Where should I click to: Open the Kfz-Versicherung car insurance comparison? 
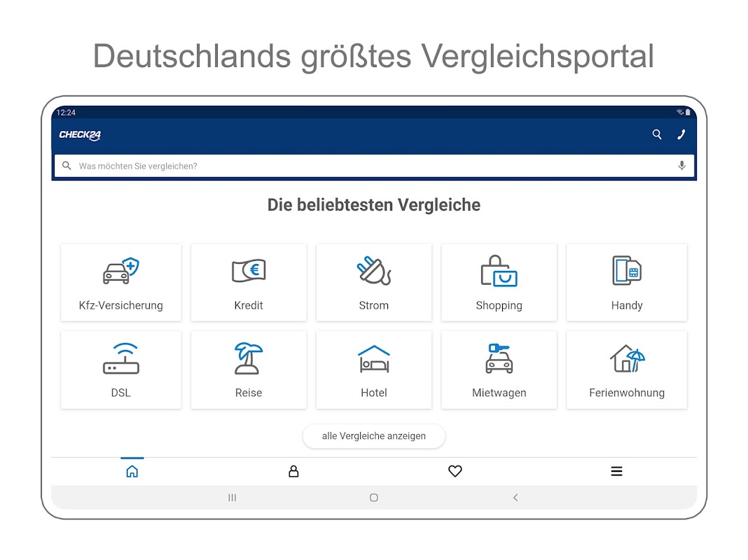click(x=120, y=282)
